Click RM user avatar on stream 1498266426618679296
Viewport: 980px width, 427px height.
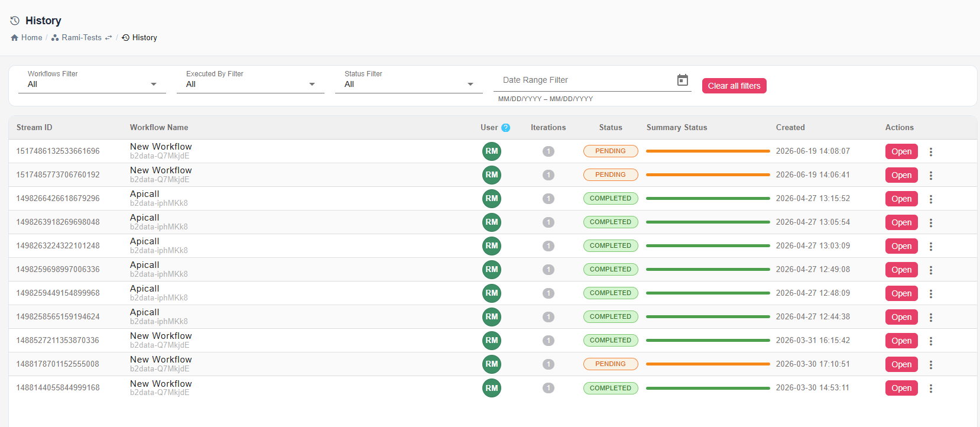(x=492, y=199)
